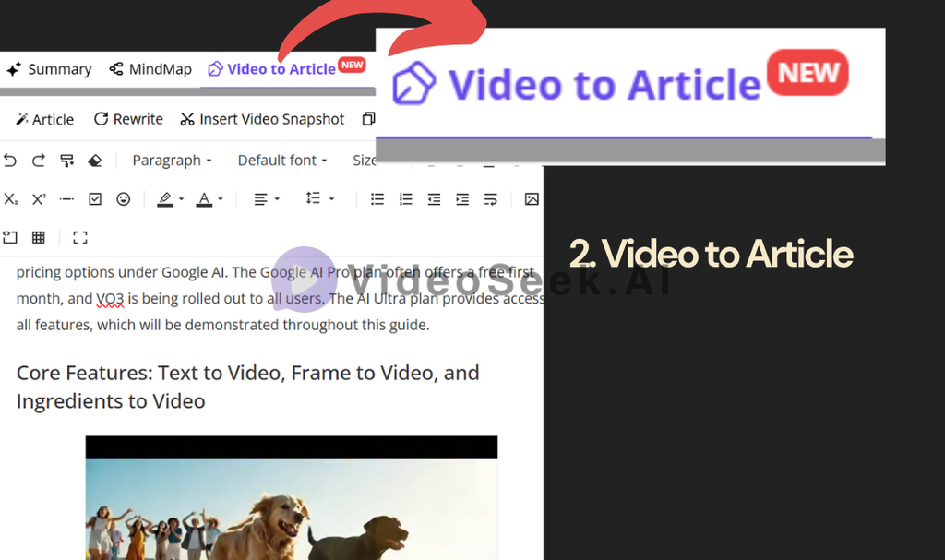Increase the paragraph indent
This screenshot has height=560, width=945.
pyautogui.click(x=462, y=199)
